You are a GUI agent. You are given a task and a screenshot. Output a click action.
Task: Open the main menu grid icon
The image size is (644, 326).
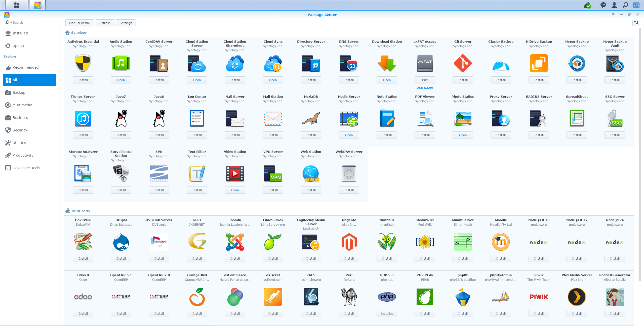17,5
